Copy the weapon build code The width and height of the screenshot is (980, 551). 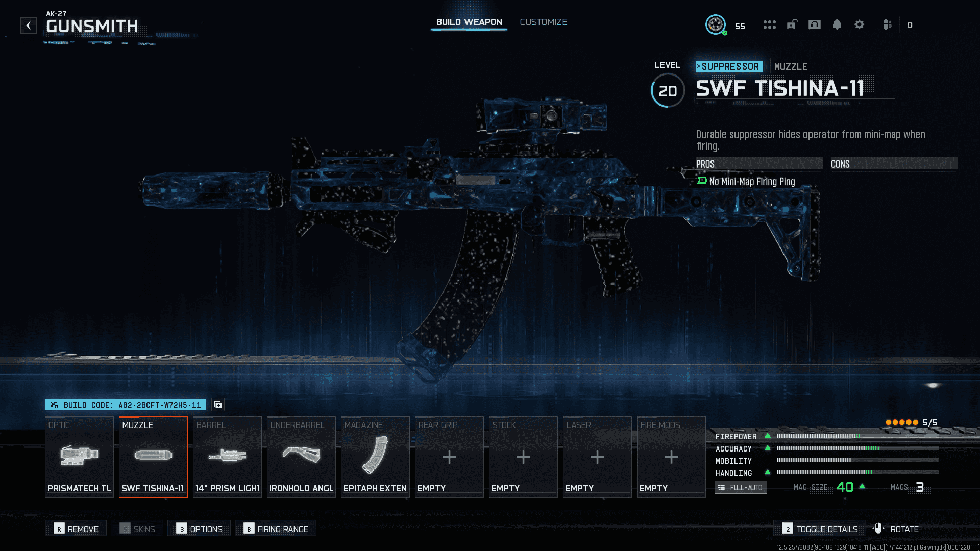(x=218, y=405)
